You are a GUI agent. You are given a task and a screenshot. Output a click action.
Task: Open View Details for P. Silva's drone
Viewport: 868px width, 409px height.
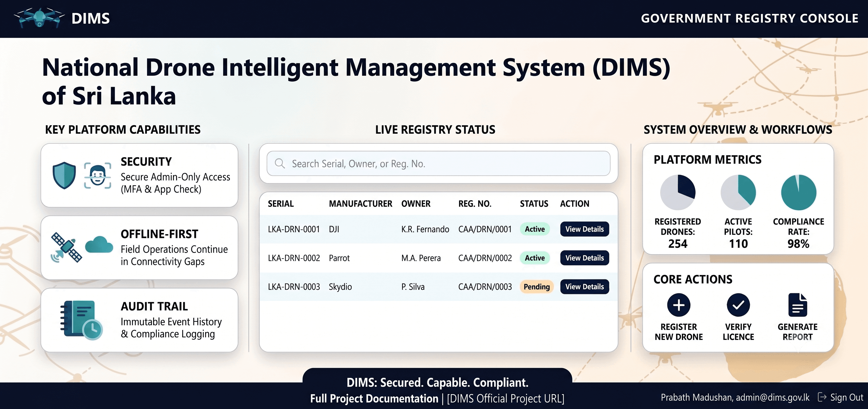coord(585,287)
